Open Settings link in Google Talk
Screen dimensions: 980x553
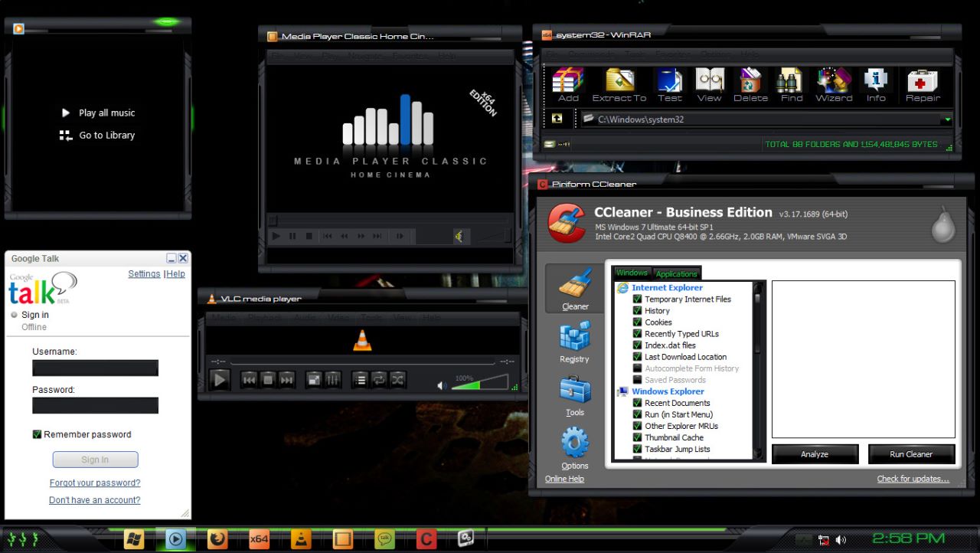click(144, 273)
